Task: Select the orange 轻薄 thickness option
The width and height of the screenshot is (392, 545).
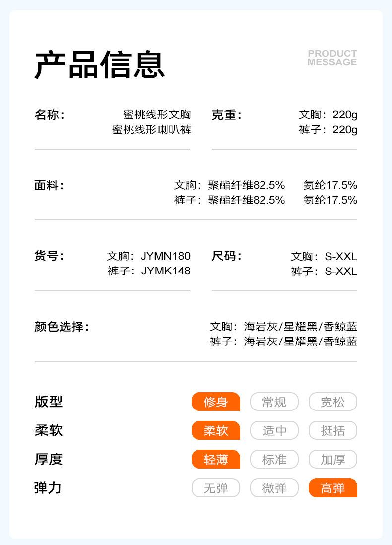Action: tap(216, 459)
